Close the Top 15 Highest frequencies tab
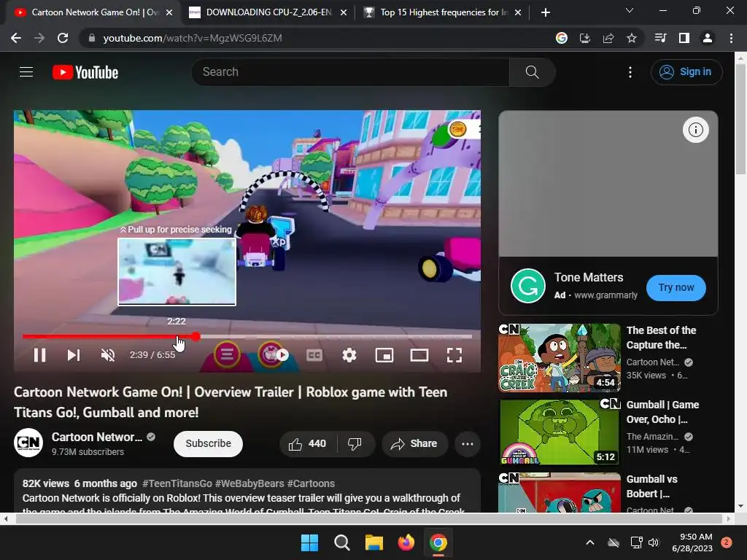747x560 pixels. point(518,13)
